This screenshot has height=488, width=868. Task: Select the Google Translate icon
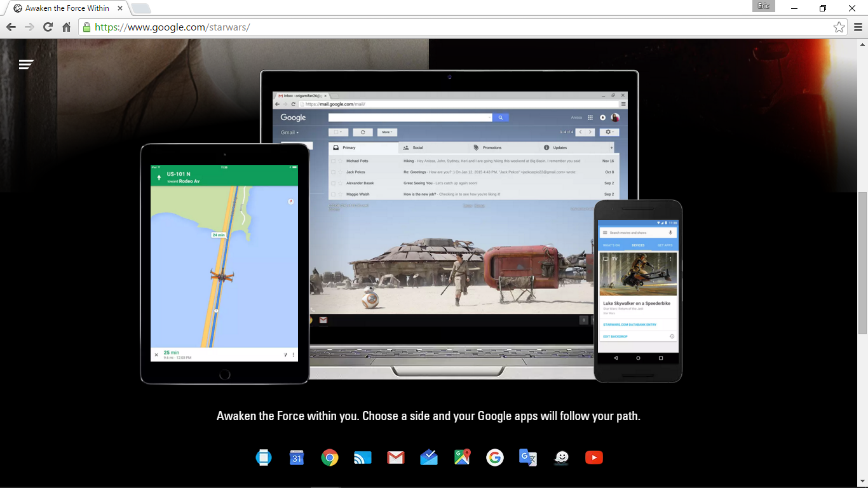coord(528,457)
